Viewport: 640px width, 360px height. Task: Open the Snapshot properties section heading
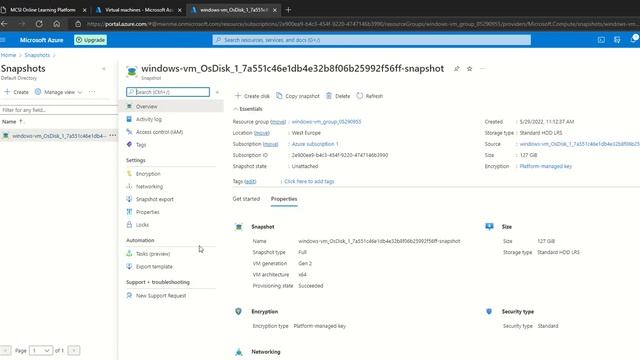click(263, 227)
